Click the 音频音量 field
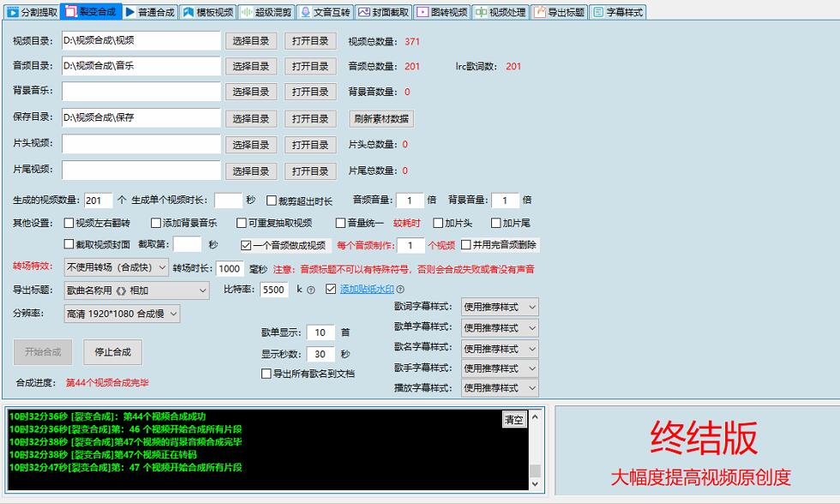Screen dimensions: 840x504 click(411, 201)
